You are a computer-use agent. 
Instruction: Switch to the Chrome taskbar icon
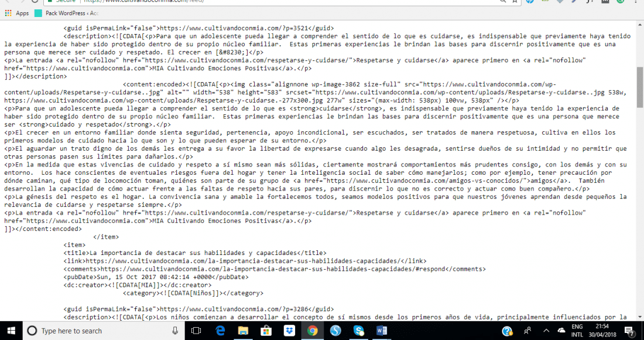(313, 331)
